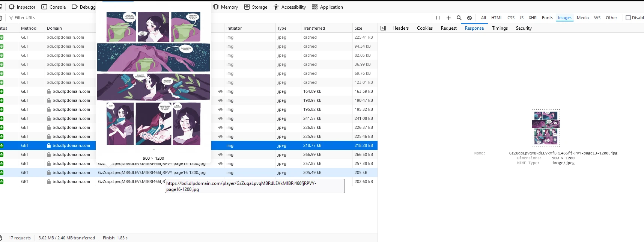Click the 'Finish: 1.83 s' status entry

(115, 238)
